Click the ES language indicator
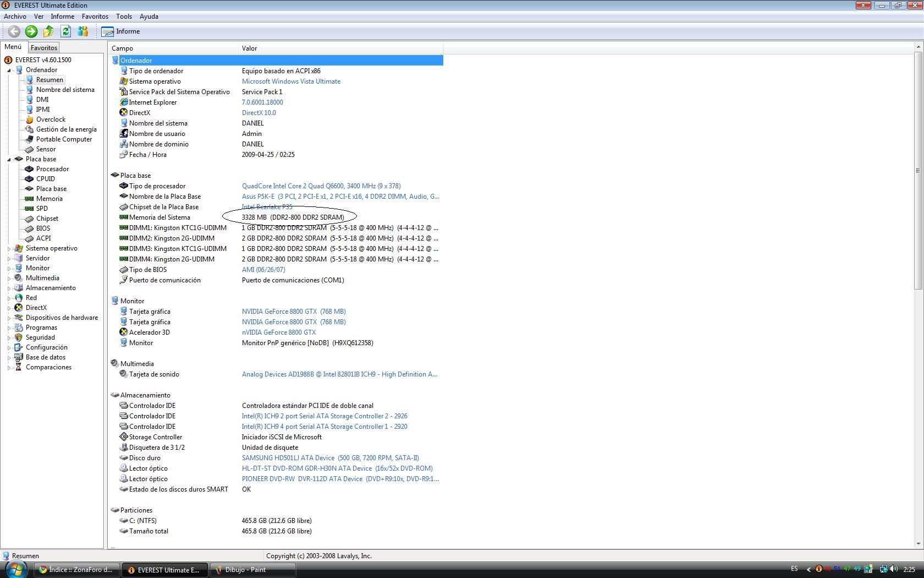This screenshot has height=578, width=924. click(794, 569)
